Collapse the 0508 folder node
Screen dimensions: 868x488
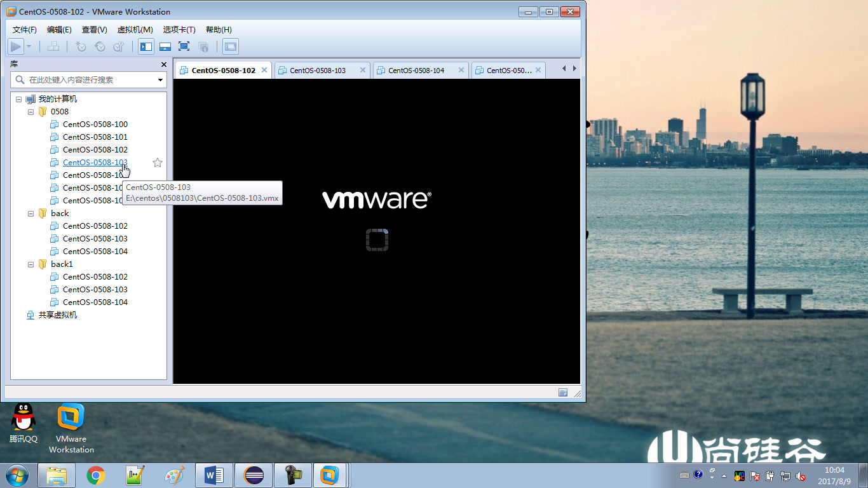point(31,112)
